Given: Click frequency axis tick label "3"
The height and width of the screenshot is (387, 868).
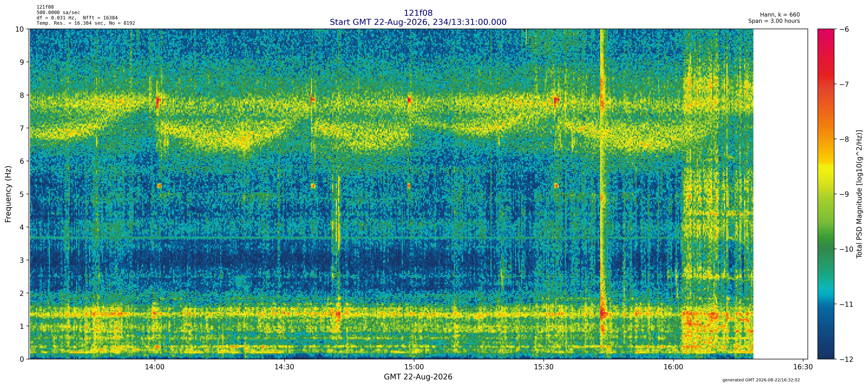Looking at the screenshot, I should (22, 260).
